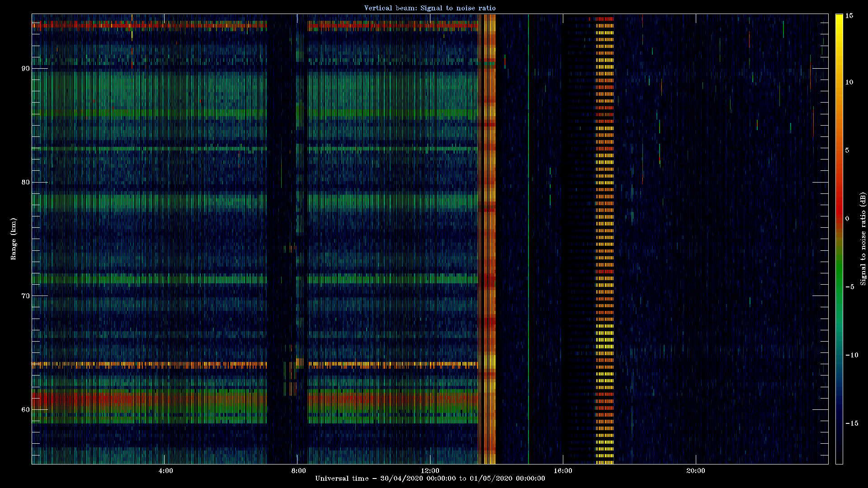Click the 70 km range tick label
Viewport: 868px width, 488px height.
pyautogui.click(x=25, y=296)
